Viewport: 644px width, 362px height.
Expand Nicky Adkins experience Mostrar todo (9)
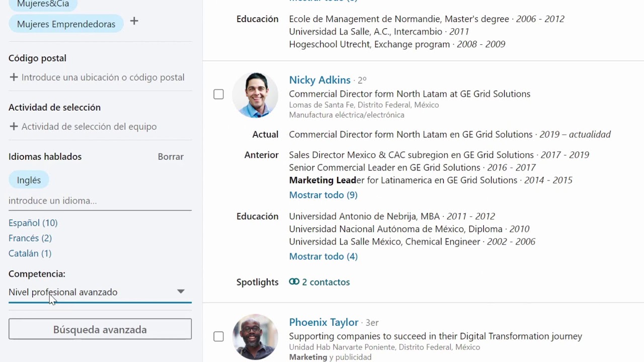click(323, 195)
